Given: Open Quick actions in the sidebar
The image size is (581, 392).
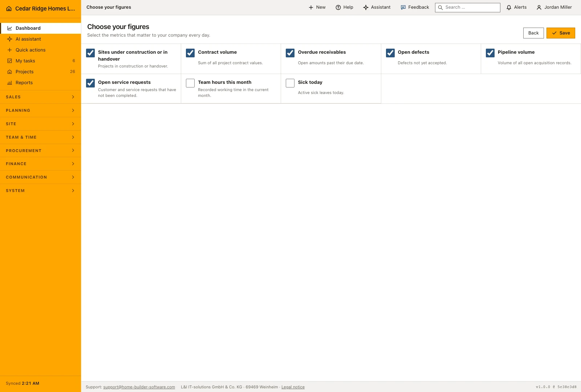Looking at the screenshot, I should (40, 50).
